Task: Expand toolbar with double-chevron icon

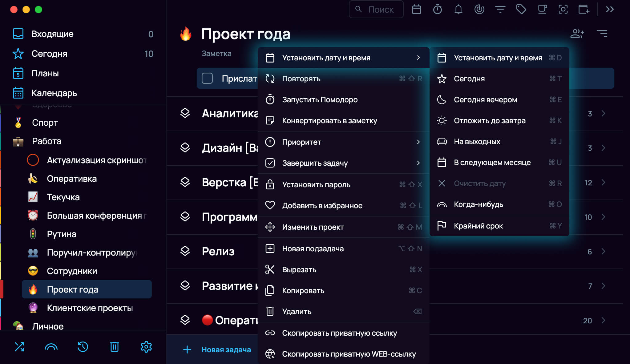Action: click(x=610, y=10)
